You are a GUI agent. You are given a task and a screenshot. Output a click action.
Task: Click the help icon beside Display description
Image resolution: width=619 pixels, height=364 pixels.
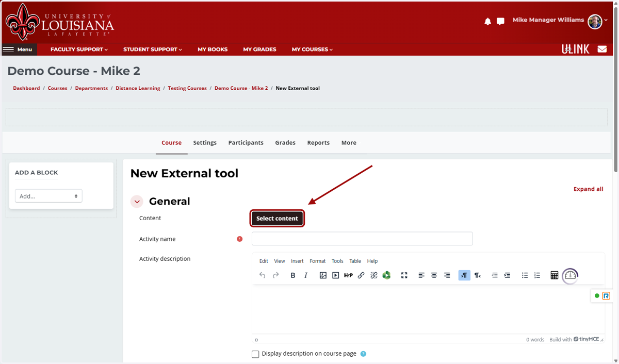363,354
